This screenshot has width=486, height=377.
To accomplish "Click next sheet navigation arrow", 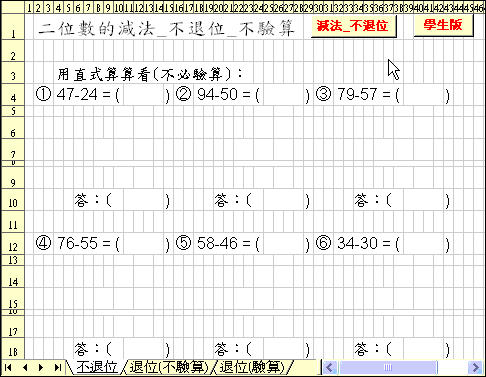I will coord(41,368).
